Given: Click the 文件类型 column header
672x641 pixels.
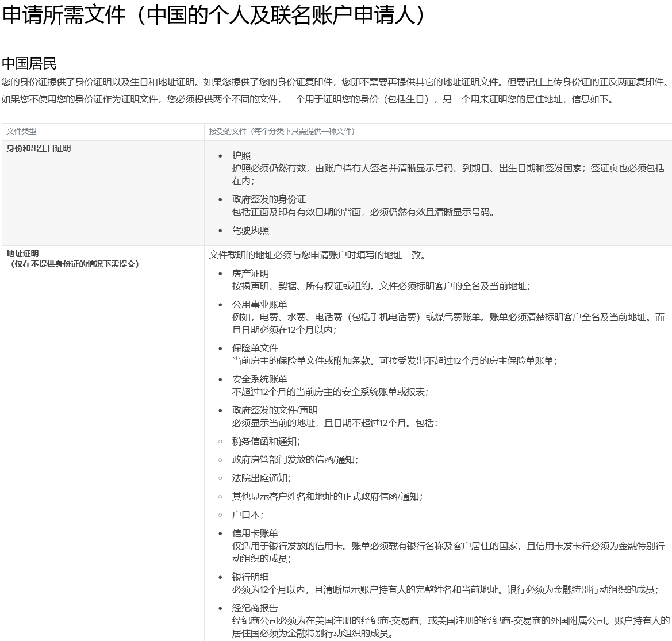Looking at the screenshot, I should click(x=21, y=131).
